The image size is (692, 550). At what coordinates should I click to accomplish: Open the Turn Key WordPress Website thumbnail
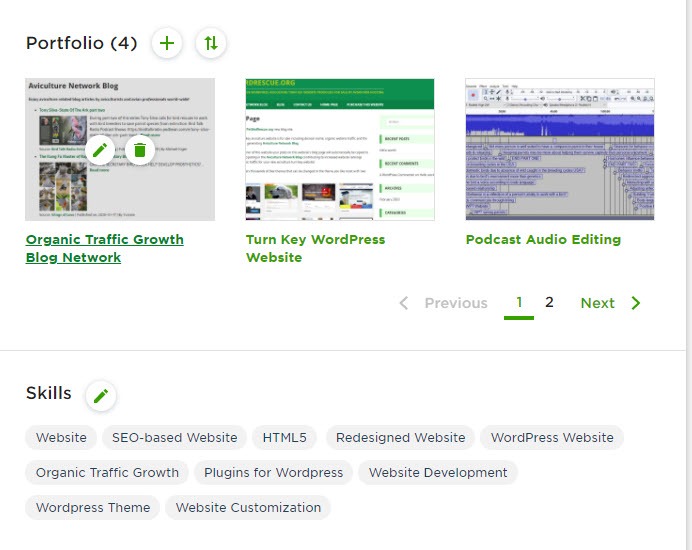tap(340, 149)
